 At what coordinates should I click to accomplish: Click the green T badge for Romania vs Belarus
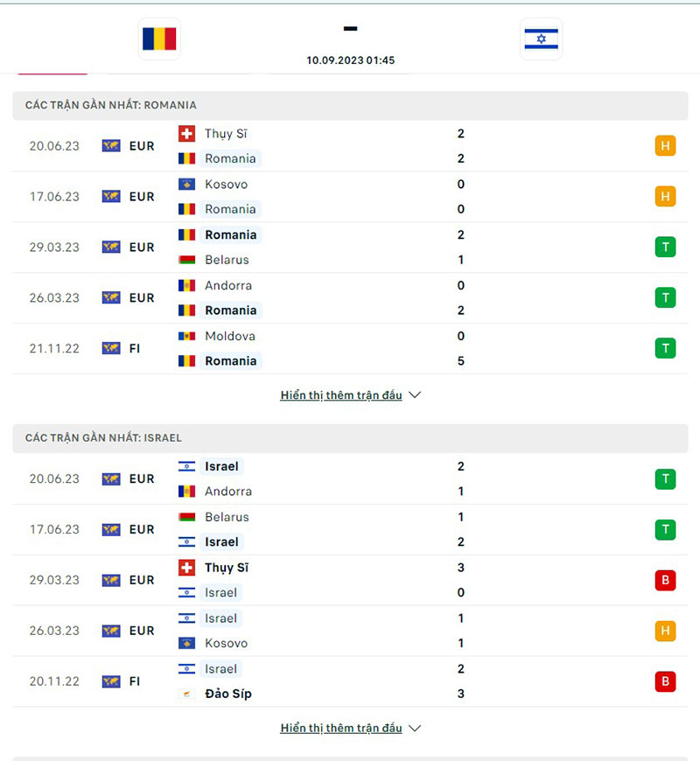[665, 248]
